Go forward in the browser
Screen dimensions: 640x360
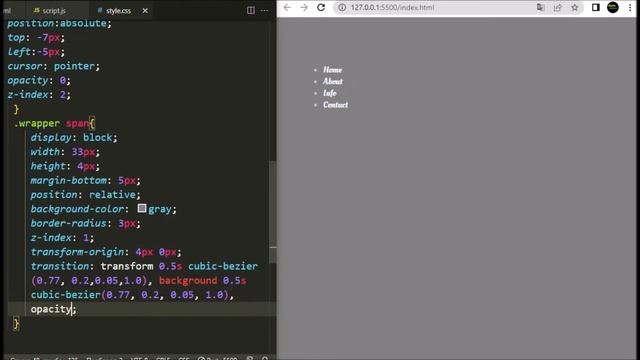304,7
